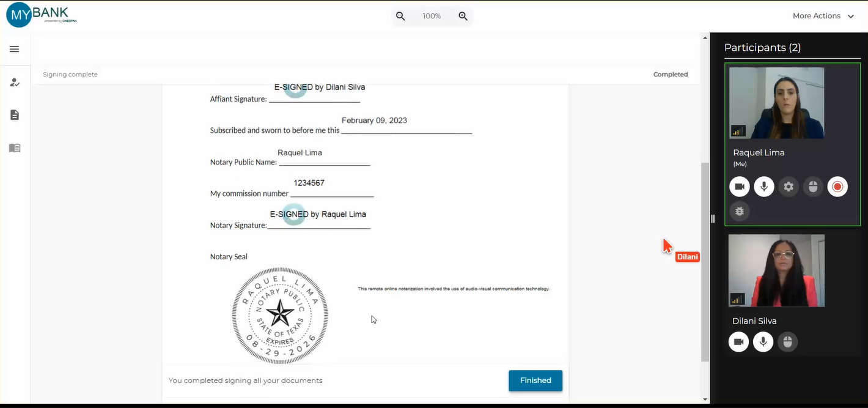
Task: Click the zoom-in magnifier above the document
Action: point(463,16)
